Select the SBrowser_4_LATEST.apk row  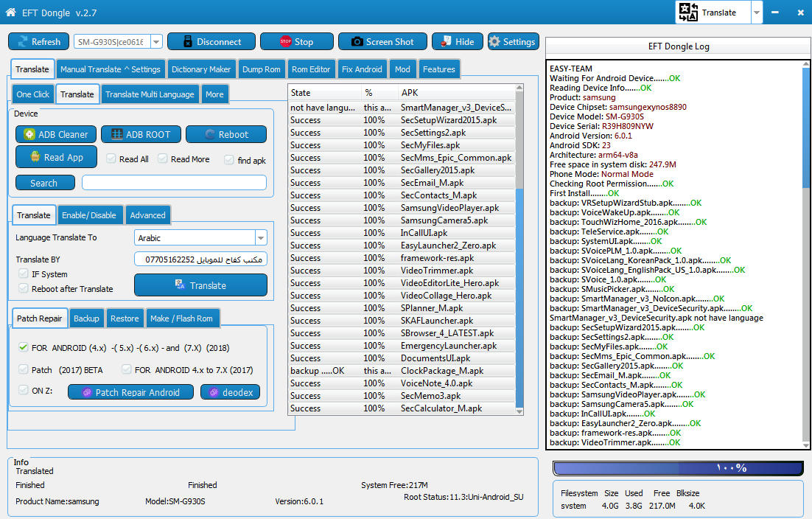[402, 332]
